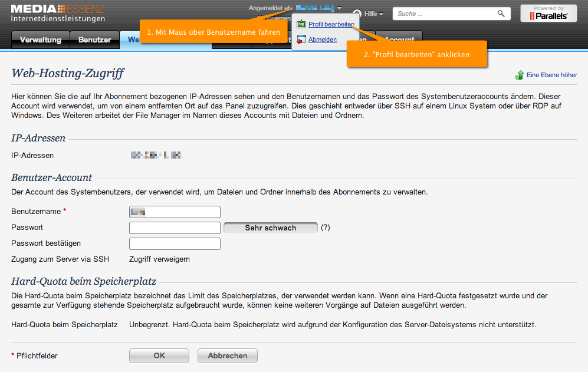Switch to the Benutzer tab
Viewport: 588px width, 372px height.
click(x=94, y=39)
